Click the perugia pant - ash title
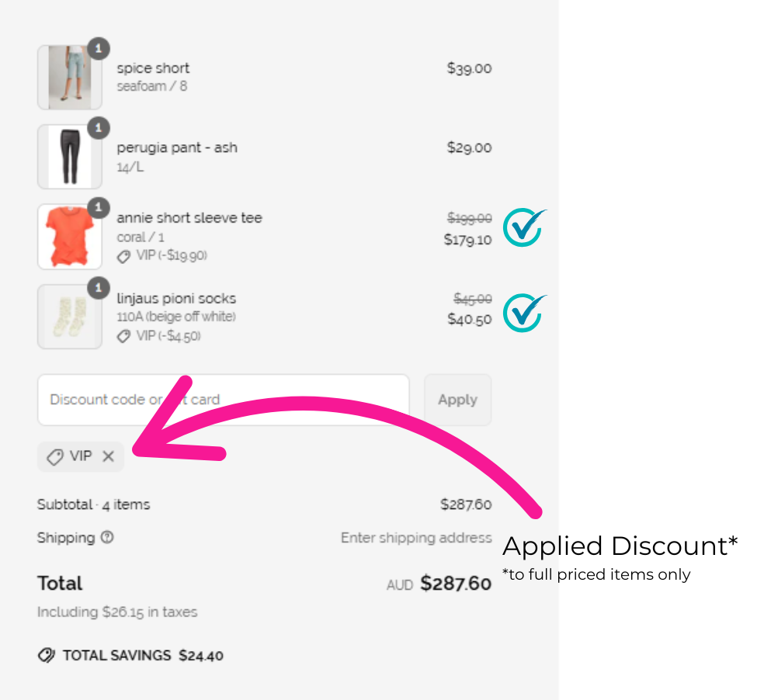 (177, 147)
